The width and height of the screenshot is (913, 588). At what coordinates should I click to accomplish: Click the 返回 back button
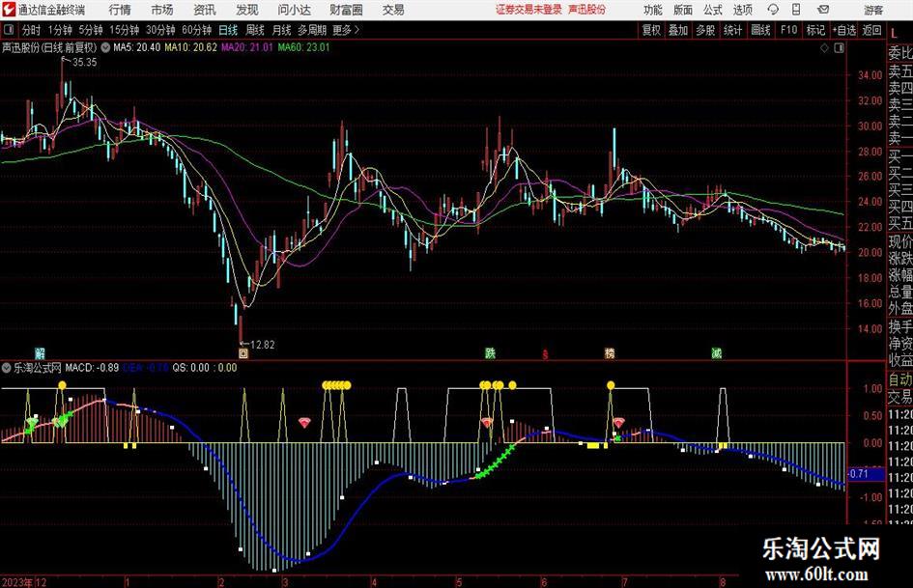pyautogui.click(x=871, y=30)
